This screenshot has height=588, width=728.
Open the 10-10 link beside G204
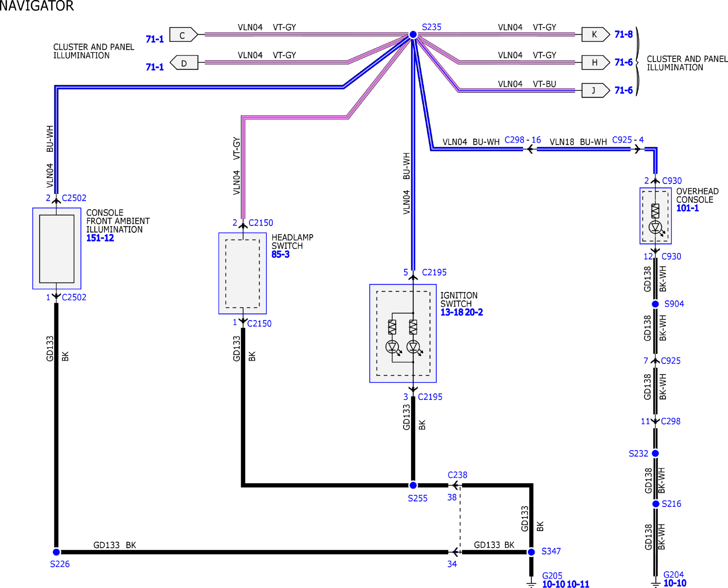(675, 583)
